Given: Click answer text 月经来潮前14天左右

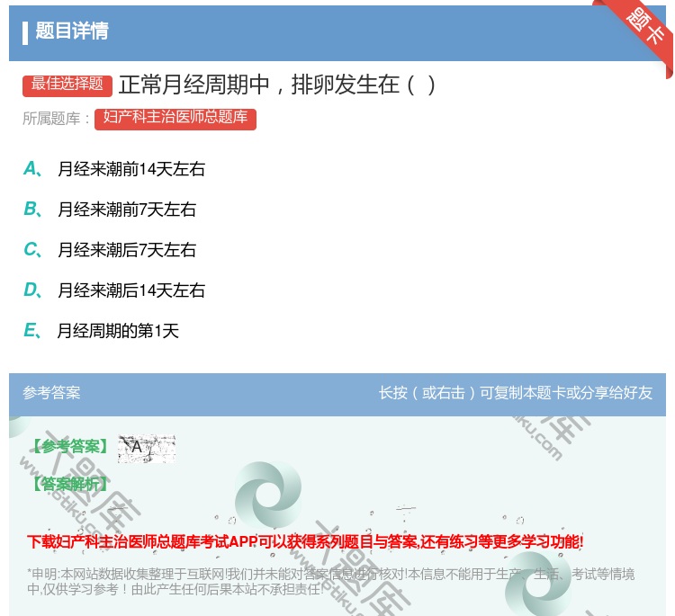Looking at the screenshot, I should [131, 169].
